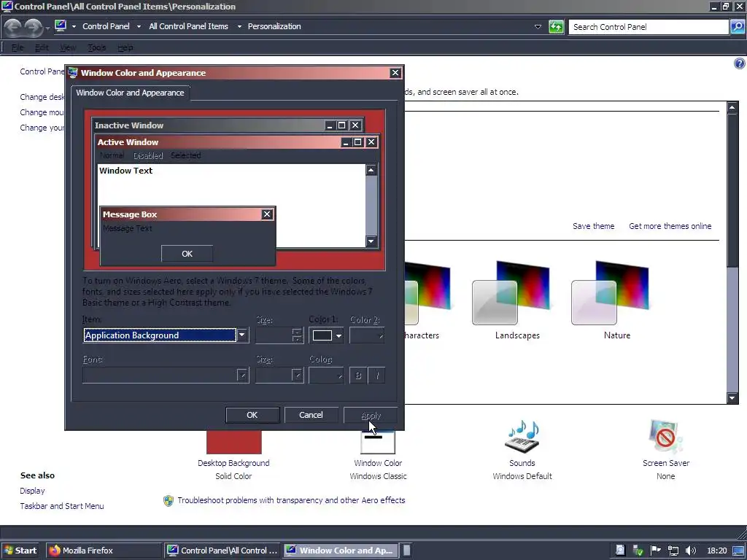Click the green-check device tray icon
This screenshot has width=747, height=560.
(638, 551)
